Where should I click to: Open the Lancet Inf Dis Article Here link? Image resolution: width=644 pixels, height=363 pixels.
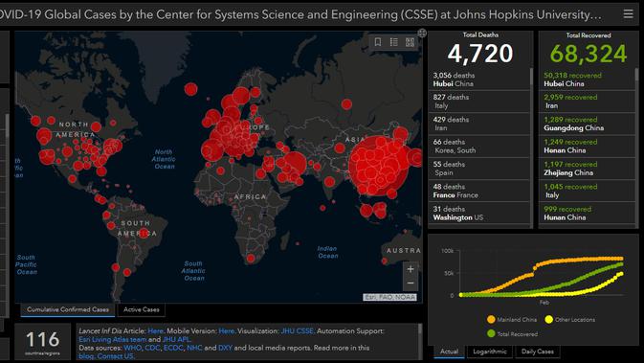click(x=155, y=331)
